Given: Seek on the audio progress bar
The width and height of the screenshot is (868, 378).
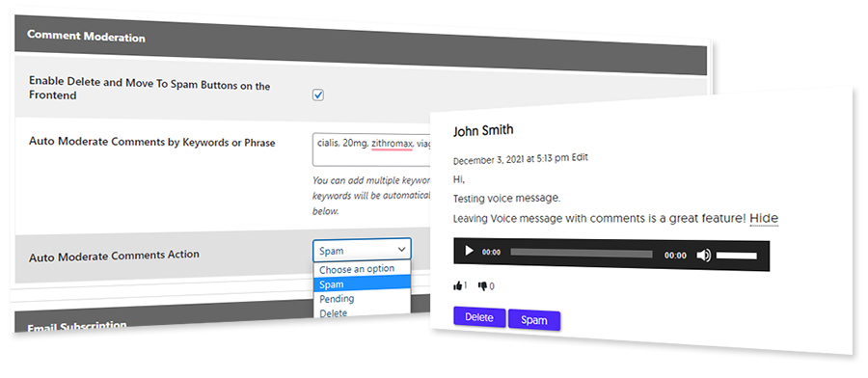Looking at the screenshot, I should point(582,254).
